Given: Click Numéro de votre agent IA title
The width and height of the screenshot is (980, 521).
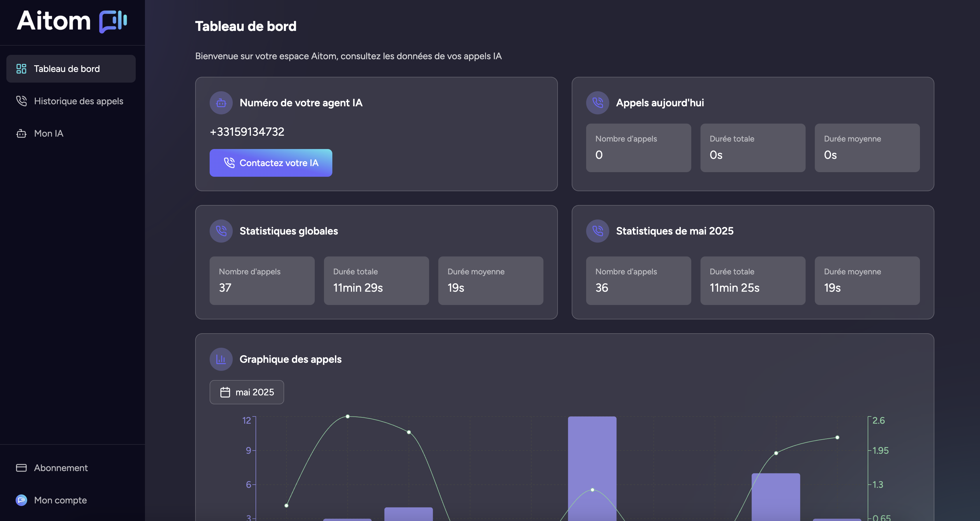Looking at the screenshot, I should coord(301,103).
